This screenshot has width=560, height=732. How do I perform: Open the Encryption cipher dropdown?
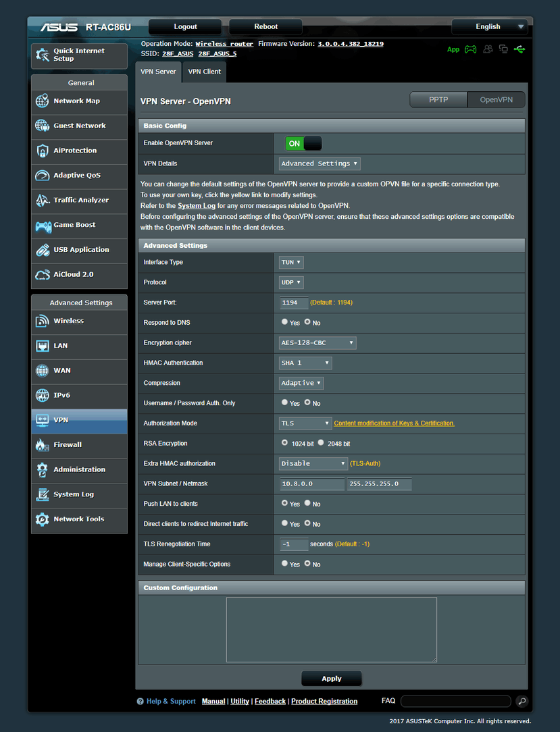[x=317, y=342]
